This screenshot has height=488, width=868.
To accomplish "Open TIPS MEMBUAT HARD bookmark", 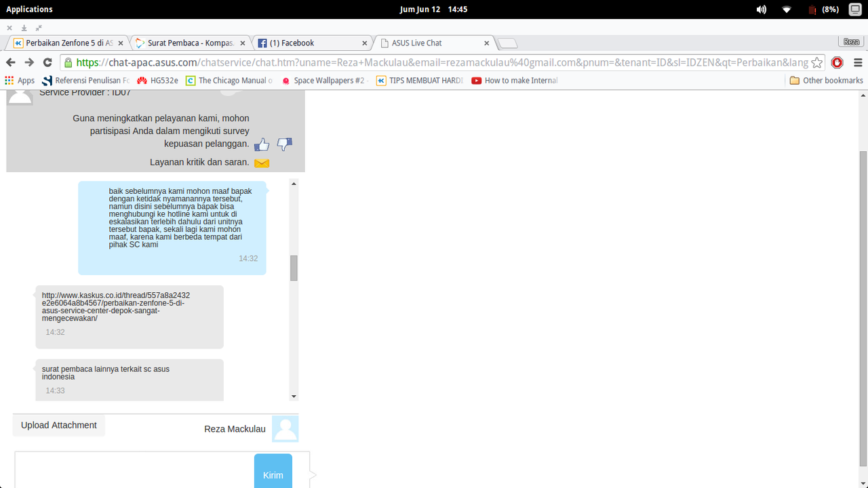I will tap(420, 80).
